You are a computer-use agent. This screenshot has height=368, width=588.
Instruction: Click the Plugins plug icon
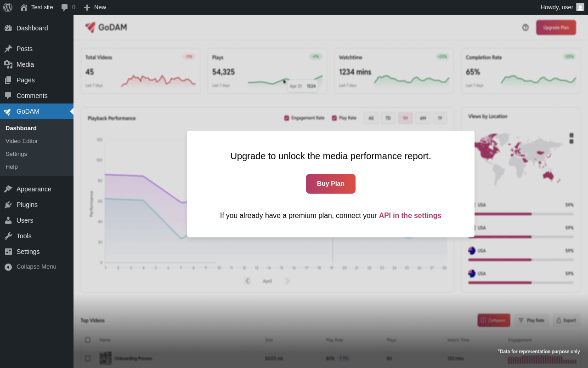click(x=8, y=205)
